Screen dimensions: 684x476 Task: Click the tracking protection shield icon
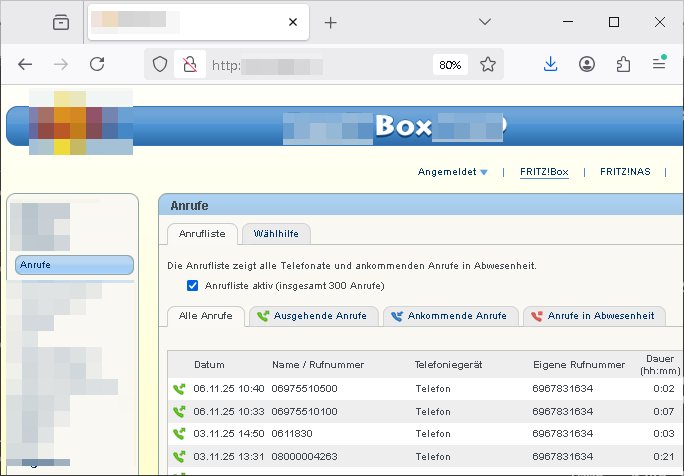point(160,64)
